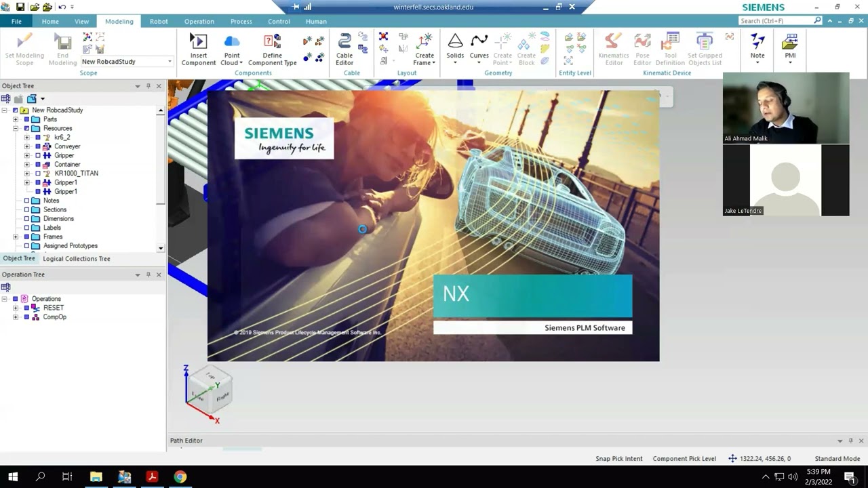Click Standard Mode in status bar
Viewport: 868px width, 488px height.
point(837,459)
